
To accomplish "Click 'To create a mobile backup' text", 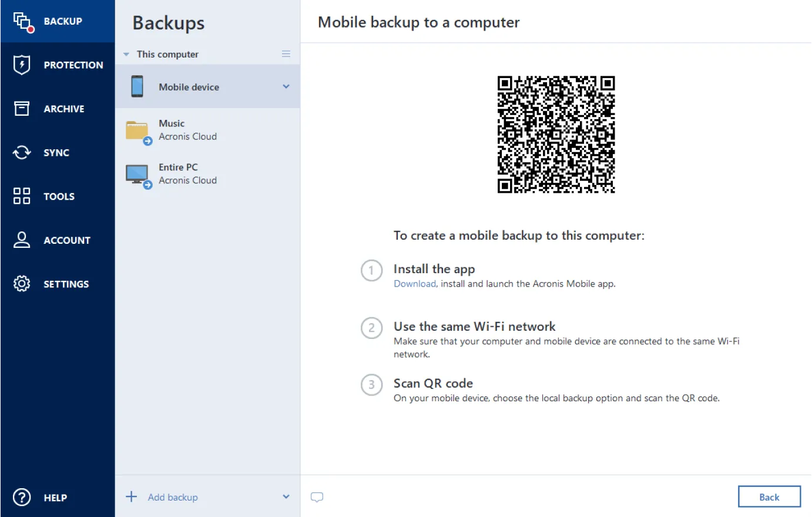I will [x=519, y=236].
